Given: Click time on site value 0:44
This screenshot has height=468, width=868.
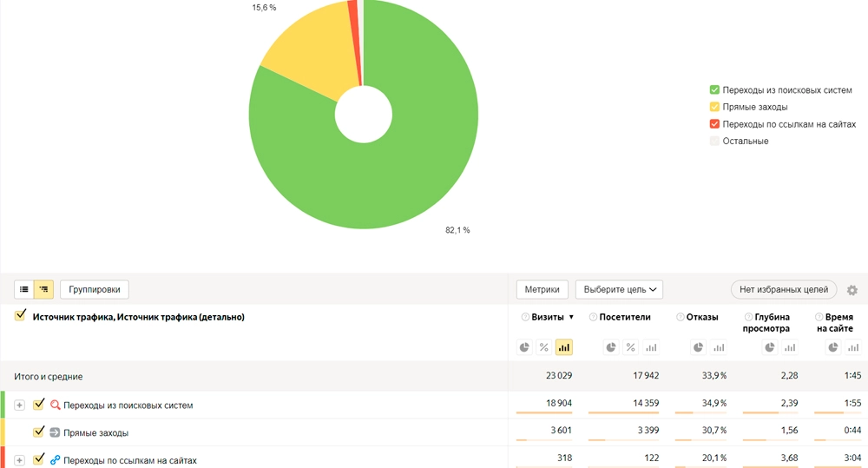Looking at the screenshot, I should [852, 431].
